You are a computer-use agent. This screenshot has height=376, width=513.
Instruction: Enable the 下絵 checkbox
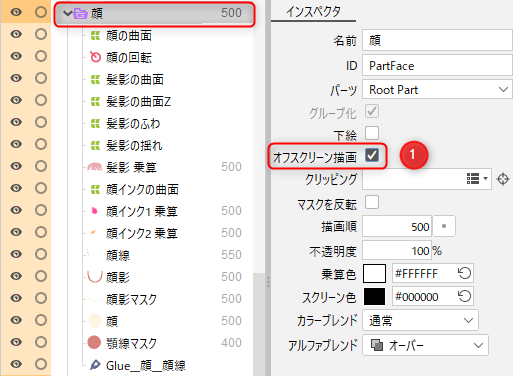click(x=372, y=133)
